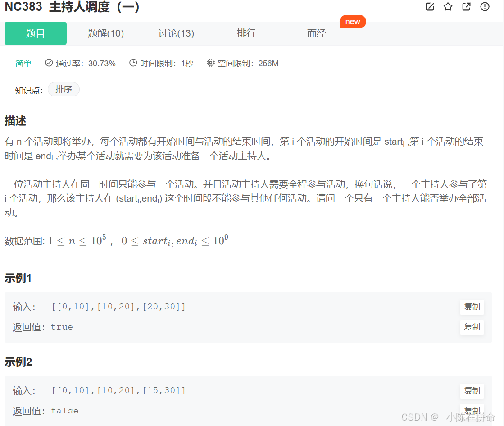Click the return value true
Image resolution: width=504 pixels, height=426 pixels.
coord(62,327)
